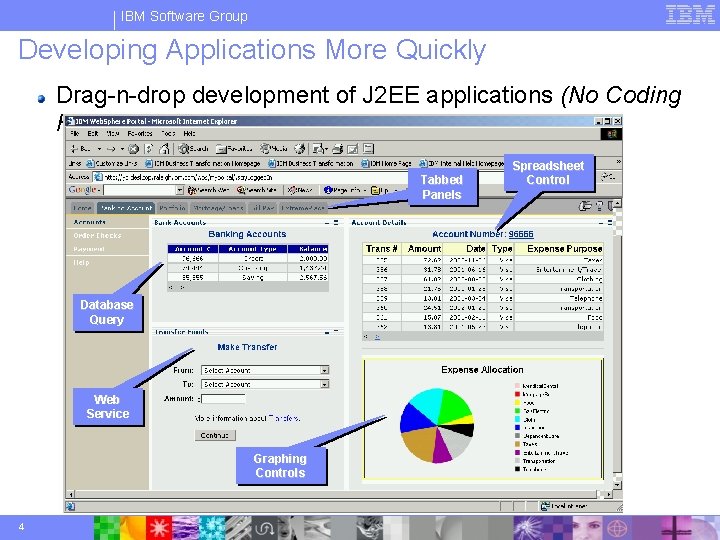Open the Favorites menu
The width and height of the screenshot is (720, 540).
tap(140, 134)
